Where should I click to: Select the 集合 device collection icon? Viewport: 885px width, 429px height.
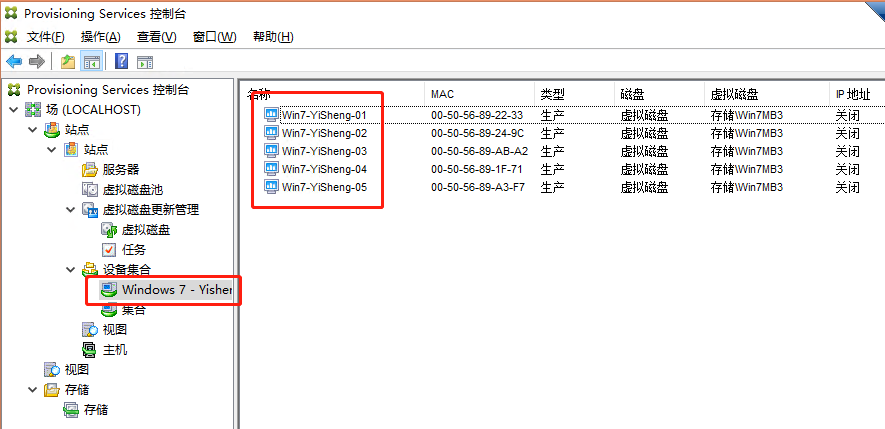pyautogui.click(x=109, y=309)
